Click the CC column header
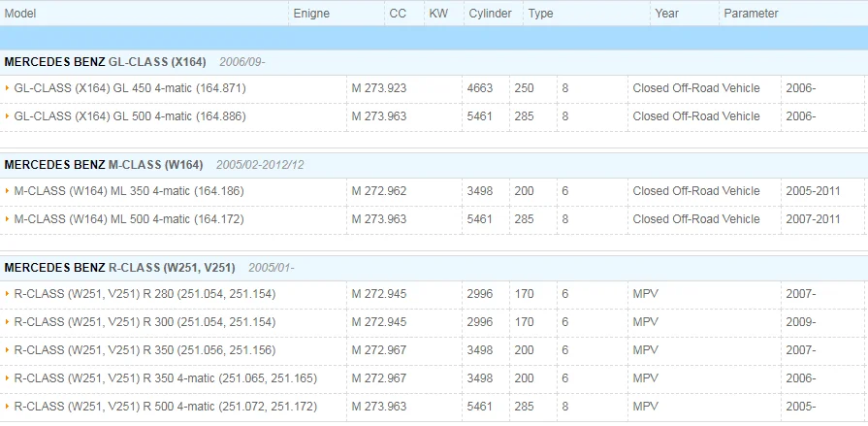868x426 pixels. tap(398, 14)
